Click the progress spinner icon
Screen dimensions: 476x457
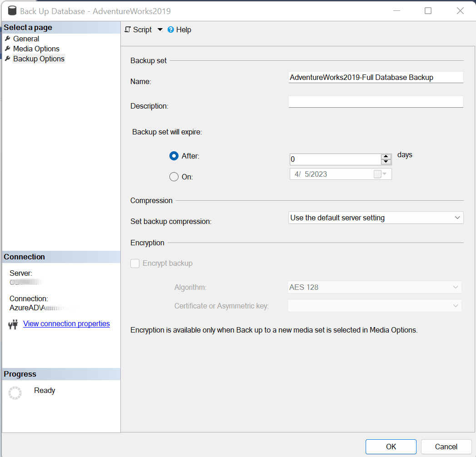pos(15,393)
